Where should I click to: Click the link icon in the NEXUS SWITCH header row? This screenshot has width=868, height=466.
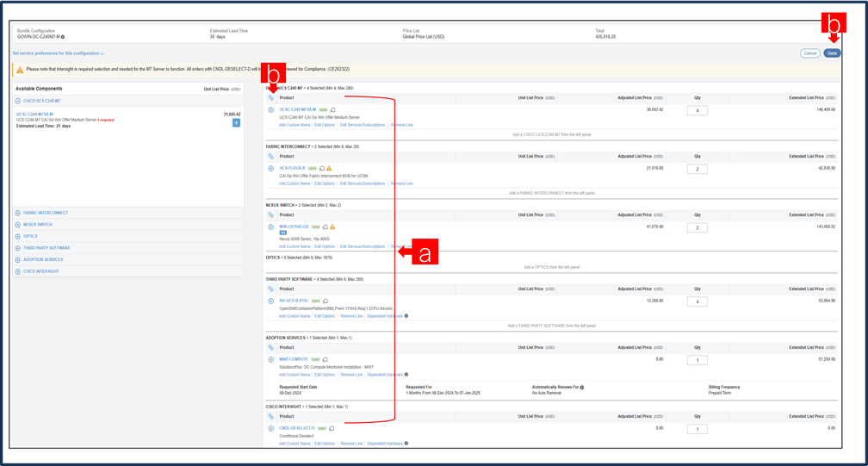tap(270, 214)
